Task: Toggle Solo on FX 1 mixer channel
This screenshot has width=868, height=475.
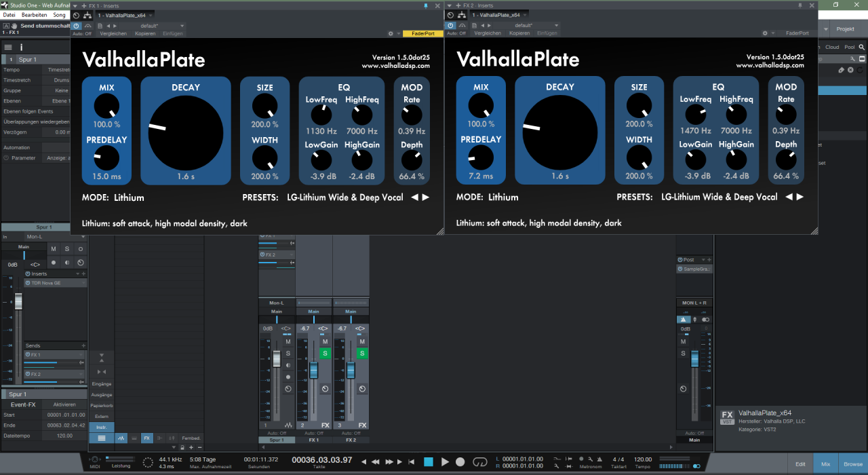Action: [x=325, y=354]
